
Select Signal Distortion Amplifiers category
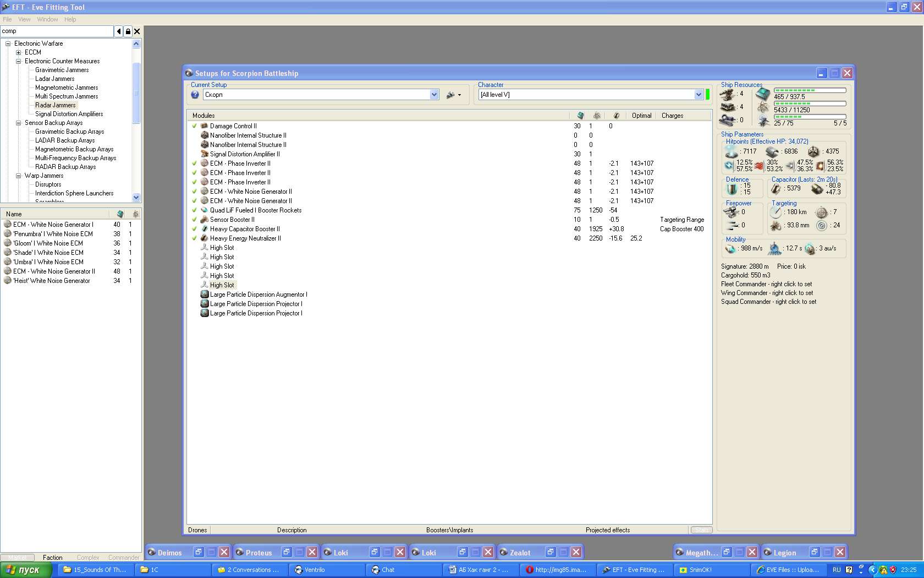(x=69, y=114)
